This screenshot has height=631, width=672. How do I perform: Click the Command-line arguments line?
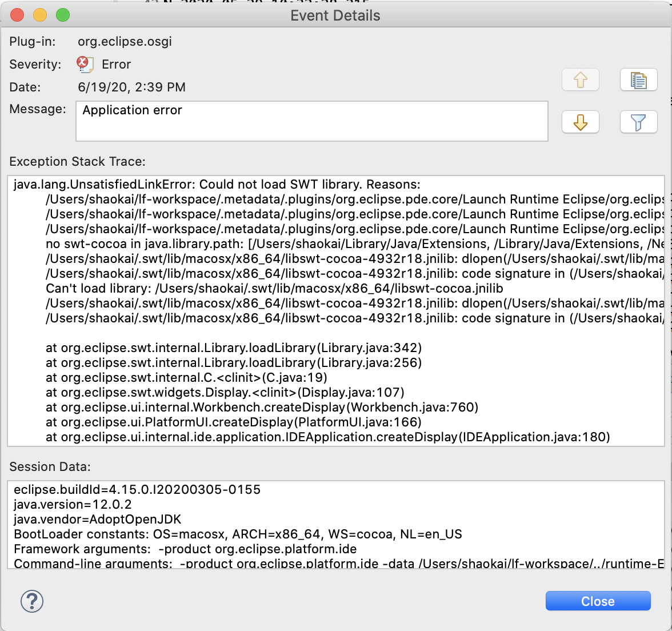pyautogui.click(x=338, y=563)
